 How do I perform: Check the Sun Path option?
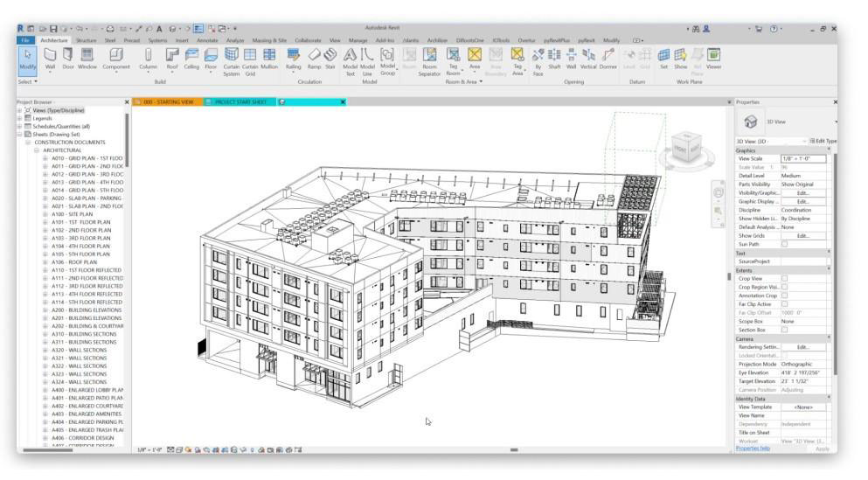coord(784,244)
